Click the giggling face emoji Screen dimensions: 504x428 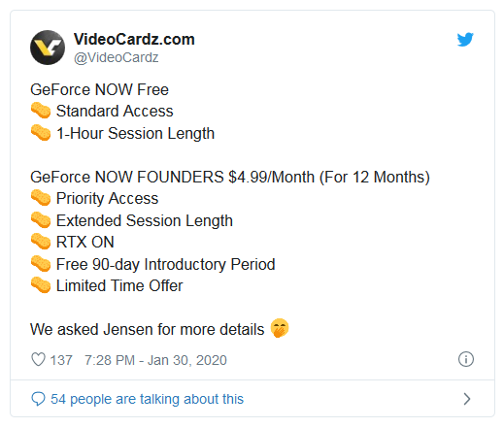point(280,328)
